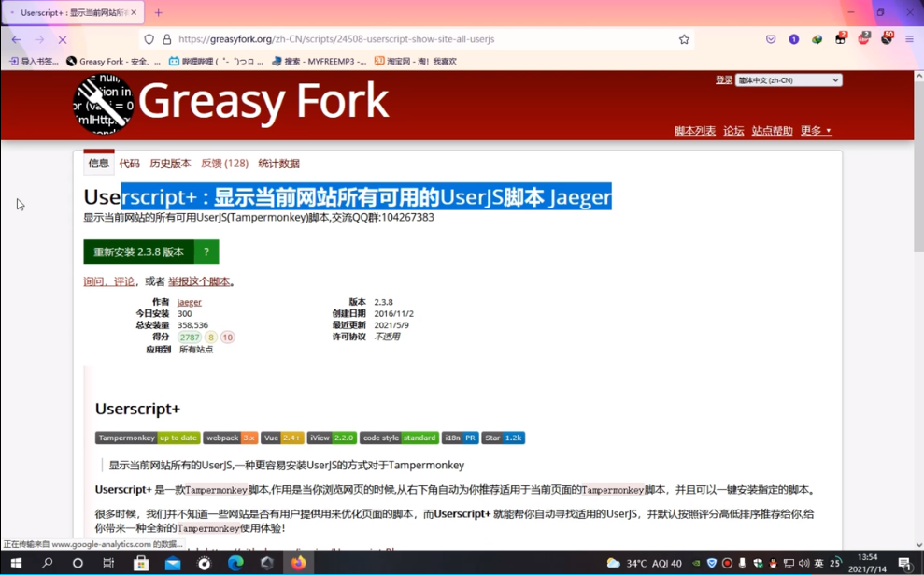The image size is (924, 575).
Task: Go to 论坛 in site navigation
Action: [733, 131]
